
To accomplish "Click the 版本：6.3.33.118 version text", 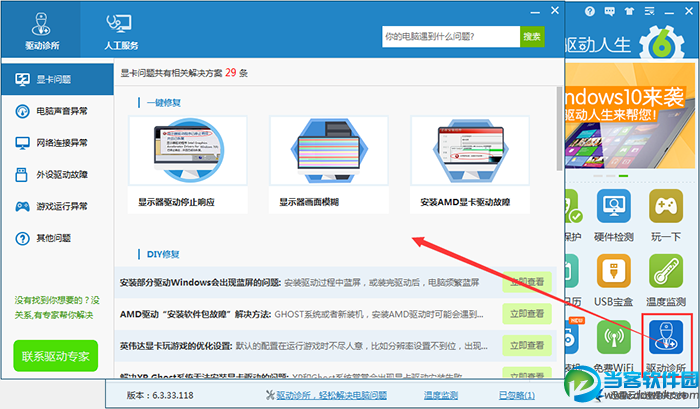I will (160, 395).
